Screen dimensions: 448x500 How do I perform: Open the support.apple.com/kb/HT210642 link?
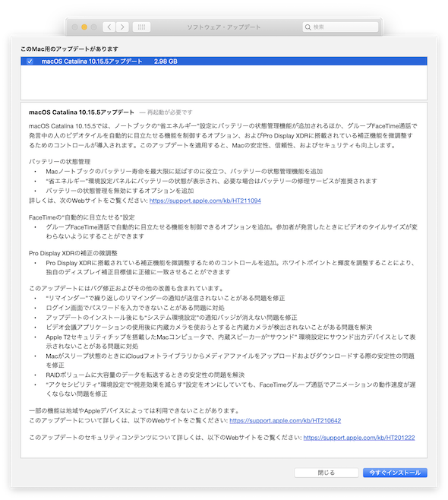pyautogui.click(x=286, y=421)
